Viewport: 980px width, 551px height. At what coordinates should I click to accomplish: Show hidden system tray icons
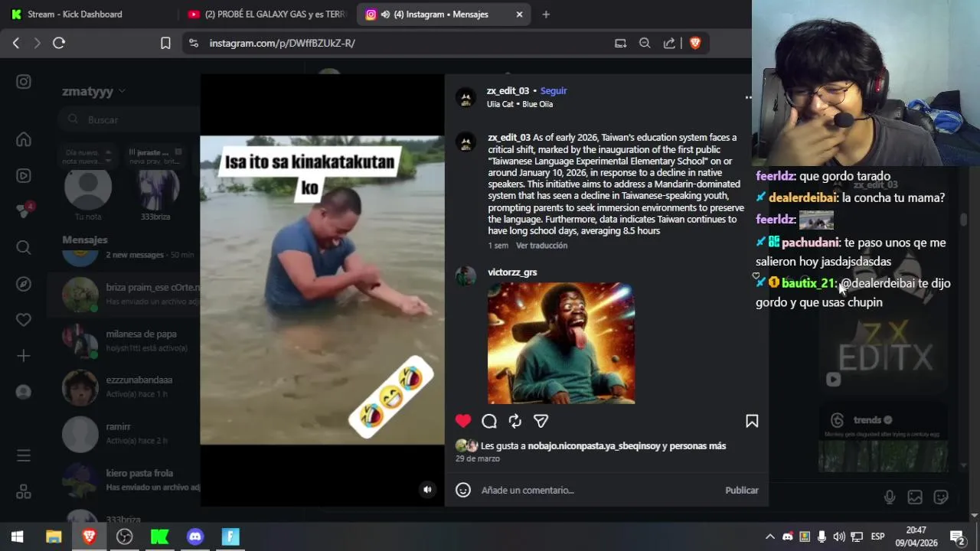[770, 536]
